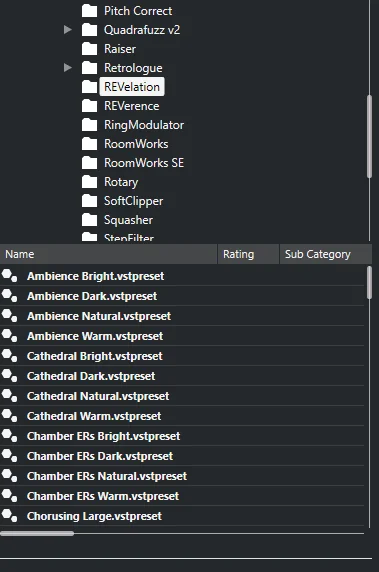Select Chamber ERs Dark.vstpreset
This screenshot has width=379, height=572.
100,456
